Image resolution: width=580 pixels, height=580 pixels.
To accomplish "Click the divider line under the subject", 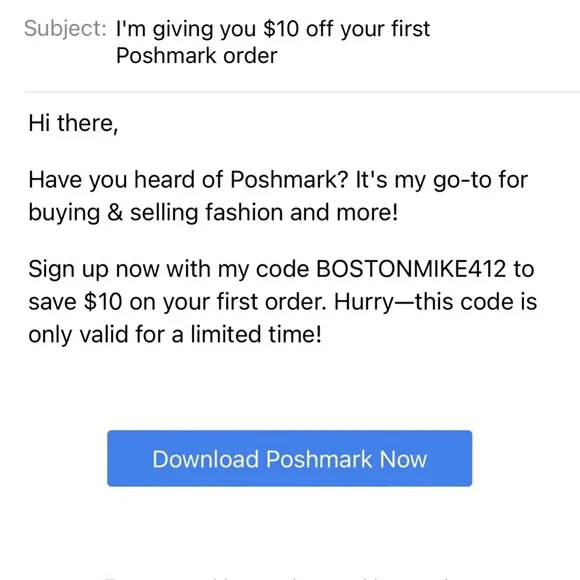I will tap(302, 91).
